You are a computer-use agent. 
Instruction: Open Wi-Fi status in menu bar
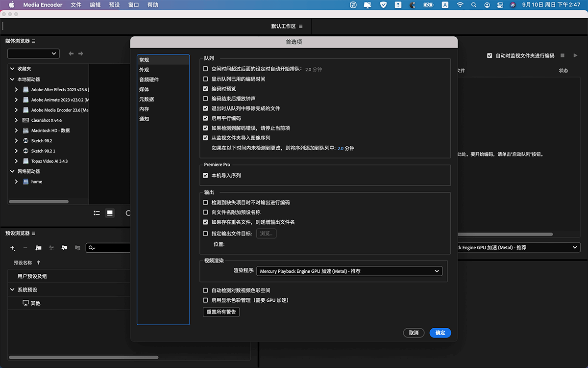point(460,5)
